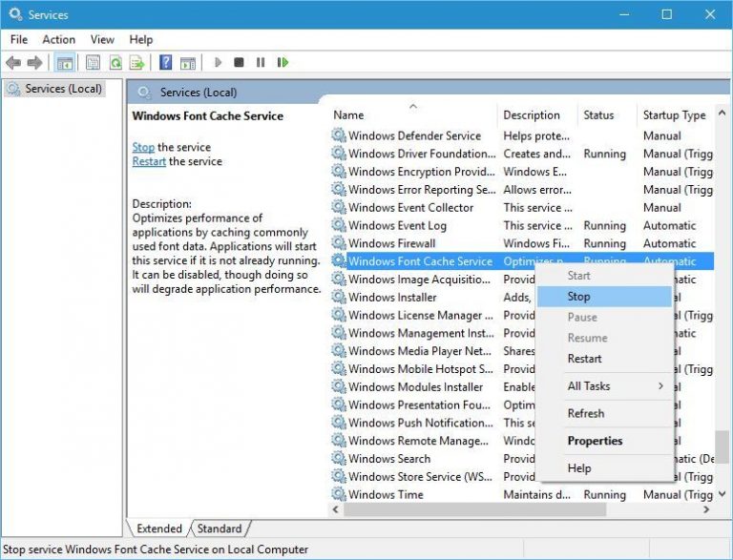
Task: Toggle Show/Hide Console Tree toolbar icon
Action: [65, 63]
